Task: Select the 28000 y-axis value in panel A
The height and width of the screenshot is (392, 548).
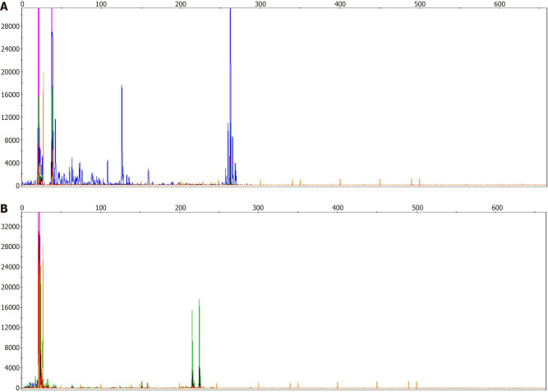Action: 10,26
